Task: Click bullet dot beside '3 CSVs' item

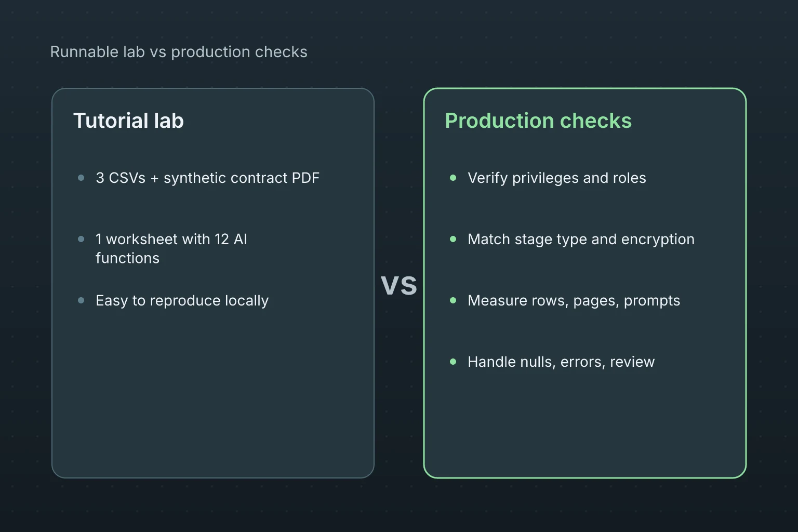Action: pyautogui.click(x=81, y=178)
